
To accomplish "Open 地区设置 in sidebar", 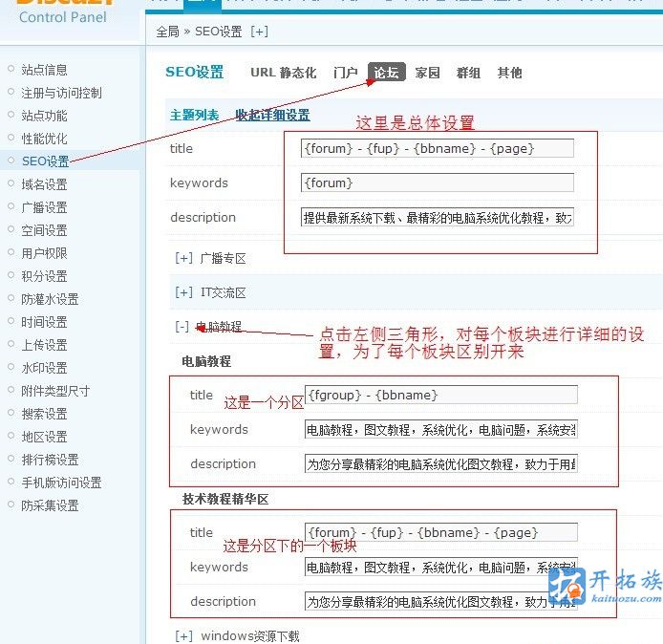I will click(44, 437).
